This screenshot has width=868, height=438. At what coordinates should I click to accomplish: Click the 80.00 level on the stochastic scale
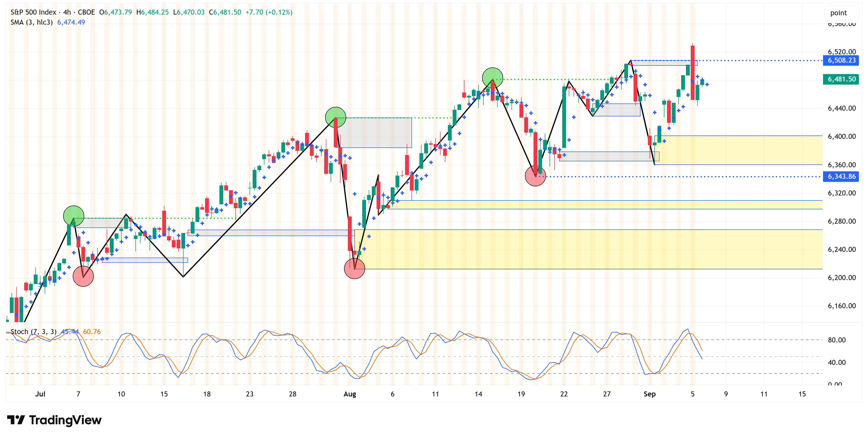point(836,340)
